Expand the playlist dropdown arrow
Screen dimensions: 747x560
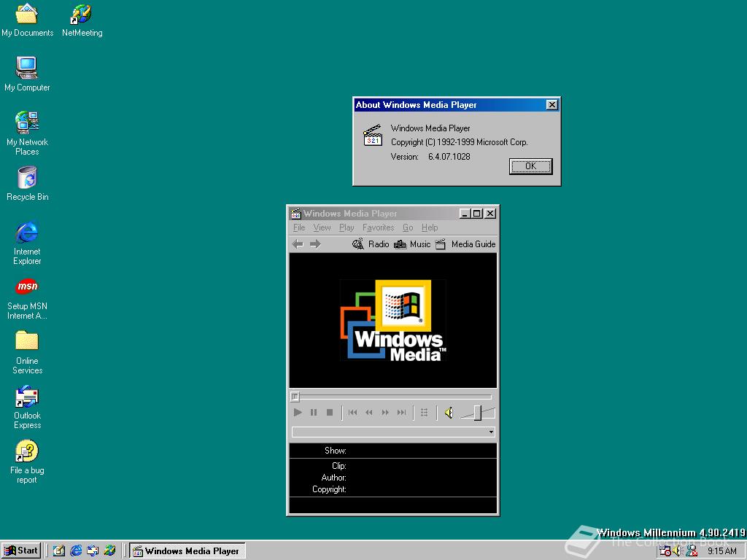tap(491, 432)
